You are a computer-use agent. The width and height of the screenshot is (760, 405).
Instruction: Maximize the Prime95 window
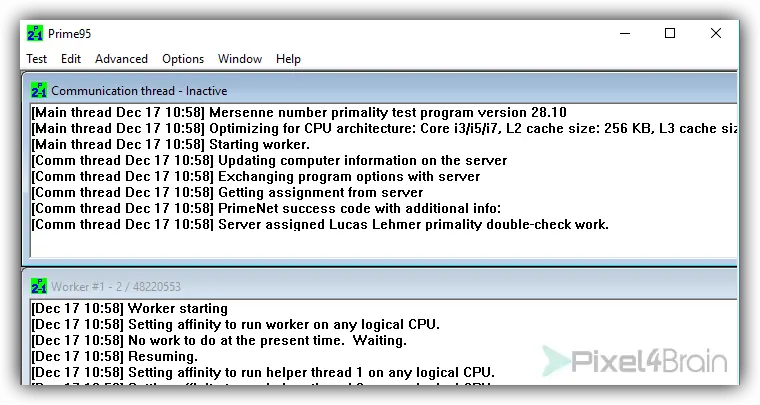click(670, 33)
